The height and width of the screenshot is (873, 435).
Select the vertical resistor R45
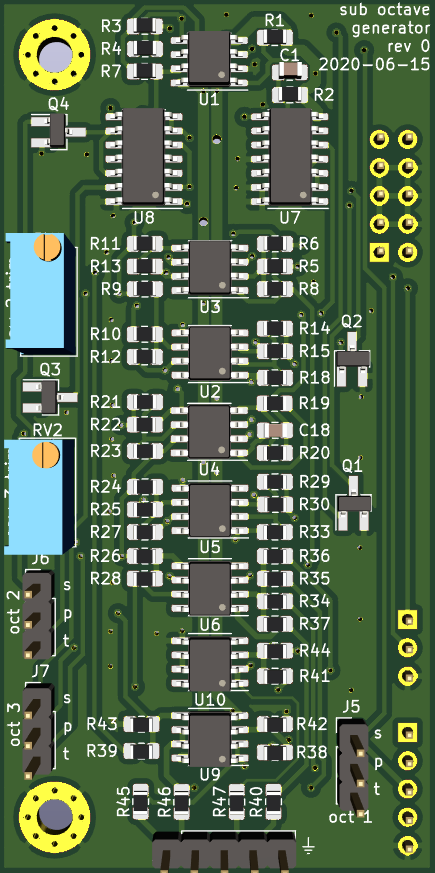(x=140, y=801)
